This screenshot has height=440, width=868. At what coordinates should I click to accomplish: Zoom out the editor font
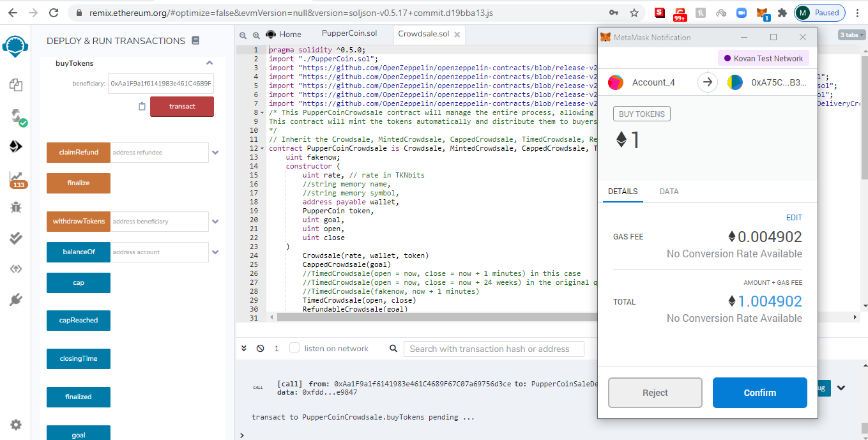click(243, 35)
